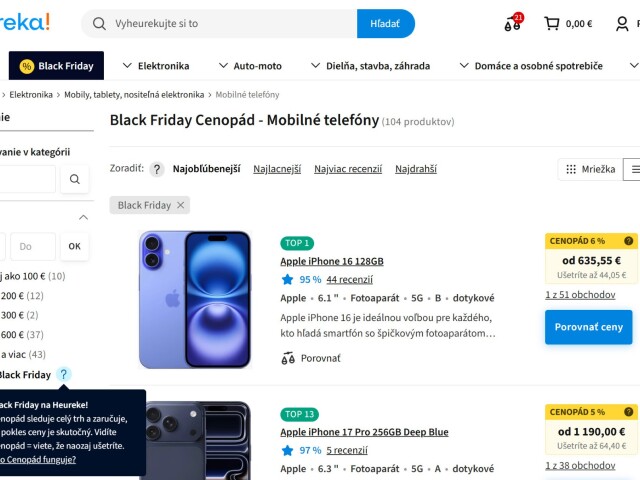Open the iPhone 16 product image
This screenshot has height=480, width=640.
point(195,300)
